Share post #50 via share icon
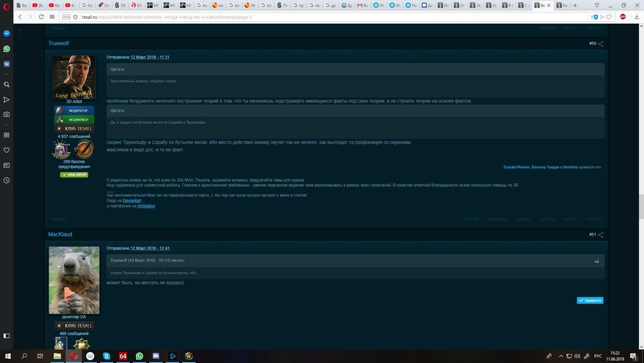Image resolution: width=644 pixels, height=363 pixels. click(x=601, y=44)
